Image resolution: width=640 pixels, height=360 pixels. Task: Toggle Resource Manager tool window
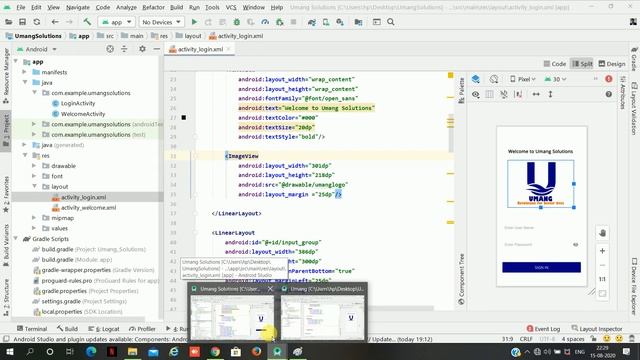click(x=6, y=76)
